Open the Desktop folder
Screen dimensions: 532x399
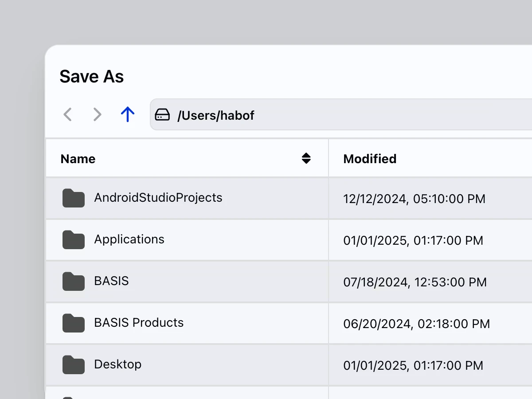click(117, 364)
